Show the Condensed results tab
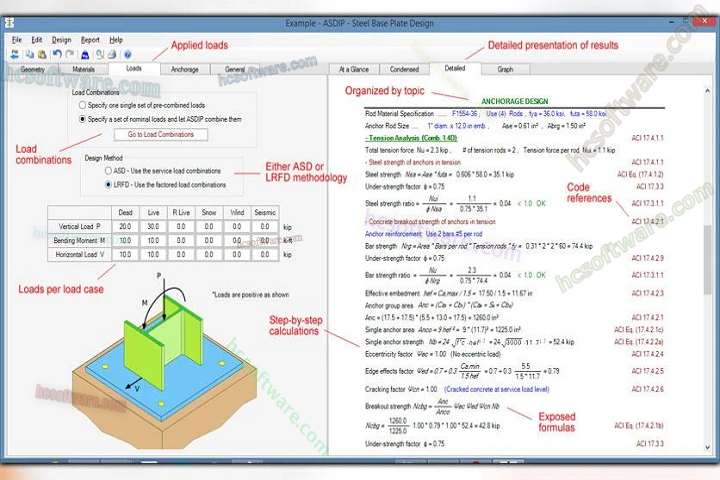The width and height of the screenshot is (720, 480). click(x=404, y=69)
